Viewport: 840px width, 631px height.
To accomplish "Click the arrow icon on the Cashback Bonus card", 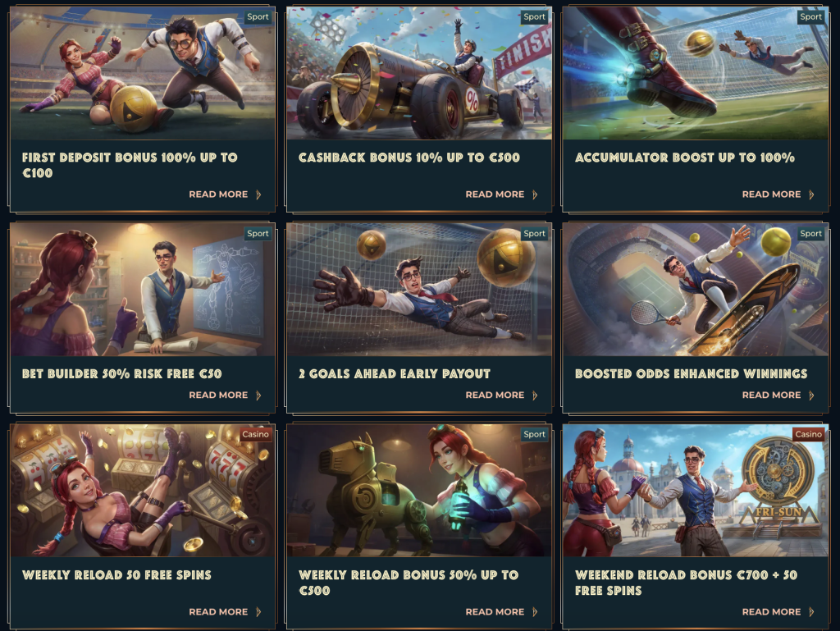I will click(x=535, y=194).
